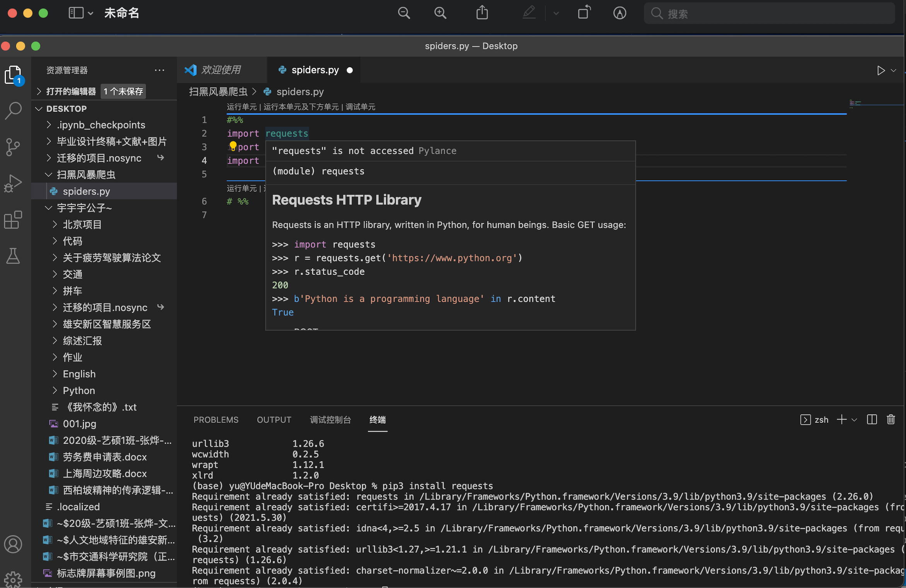The height and width of the screenshot is (588, 906).
Task: Click the unsaved dot on spiders.py tab
Action: [350, 70]
